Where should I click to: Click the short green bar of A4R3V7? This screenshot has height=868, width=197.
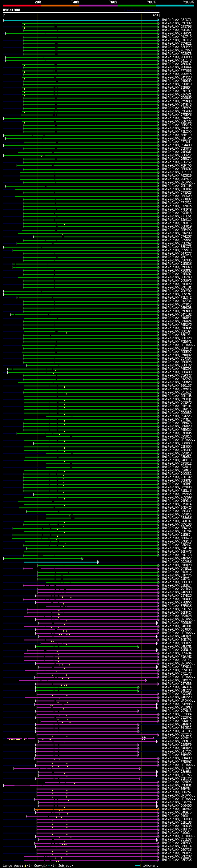pos(43,559)
